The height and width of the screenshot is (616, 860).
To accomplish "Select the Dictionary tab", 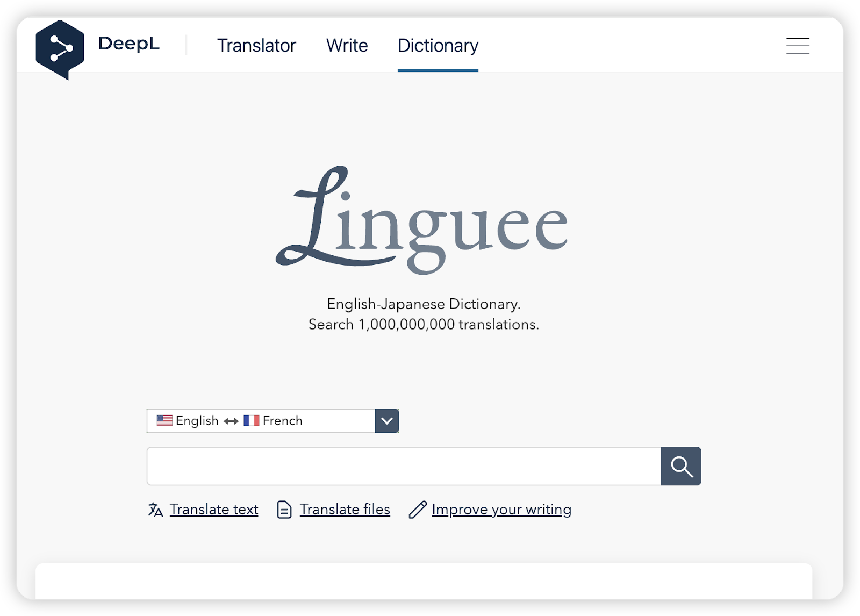I will click(x=438, y=46).
